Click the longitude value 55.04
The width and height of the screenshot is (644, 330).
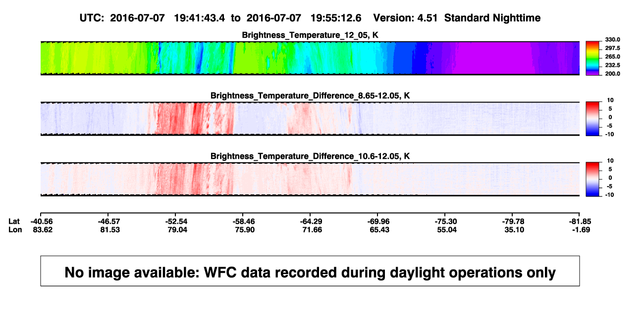[447, 230]
